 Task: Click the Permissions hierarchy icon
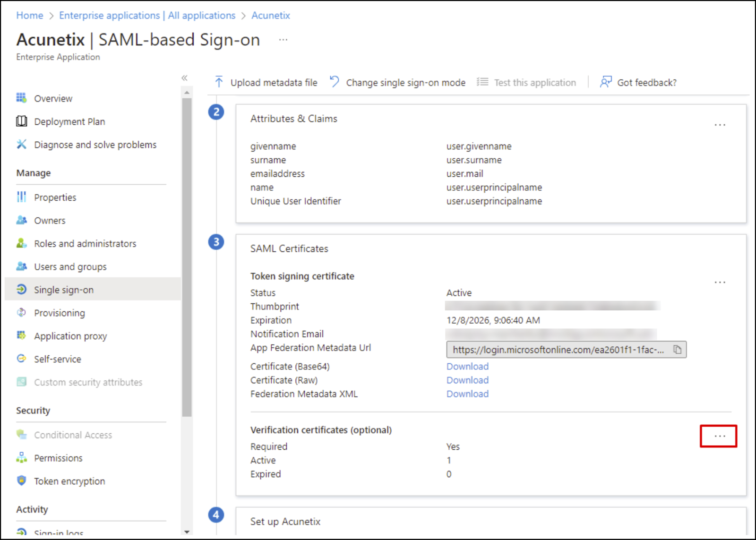(x=21, y=457)
